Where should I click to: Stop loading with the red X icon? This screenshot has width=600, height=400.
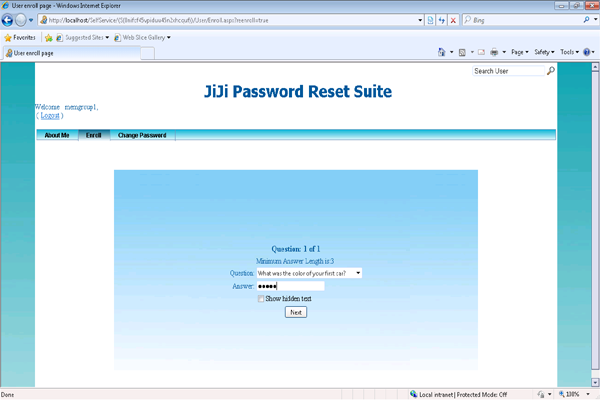[453, 20]
